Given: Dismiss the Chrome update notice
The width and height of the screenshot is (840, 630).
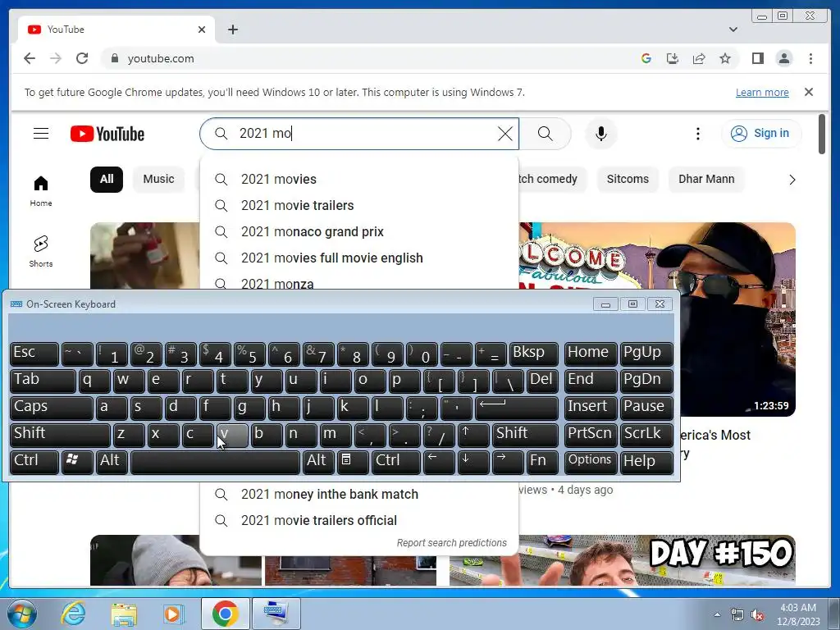Looking at the screenshot, I should (809, 92).
